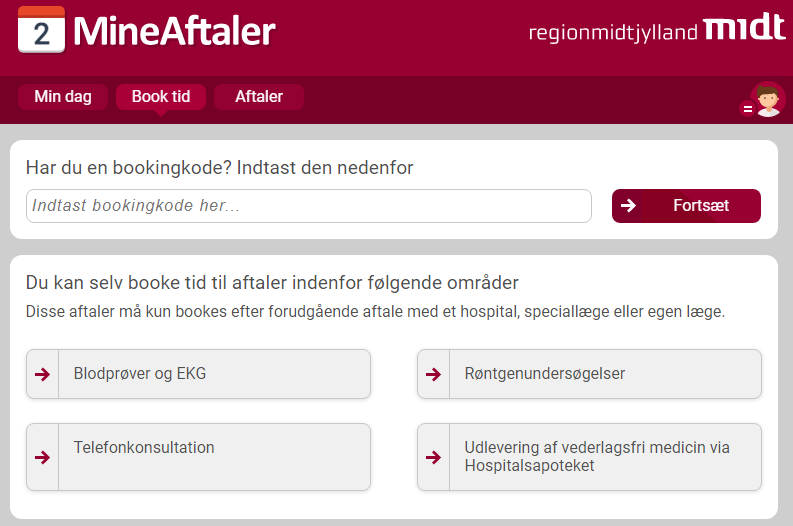Screen dimensions: 793x526
Task: Select Blodprøver og EKG booking option
Action: click(x=198, y=374)
